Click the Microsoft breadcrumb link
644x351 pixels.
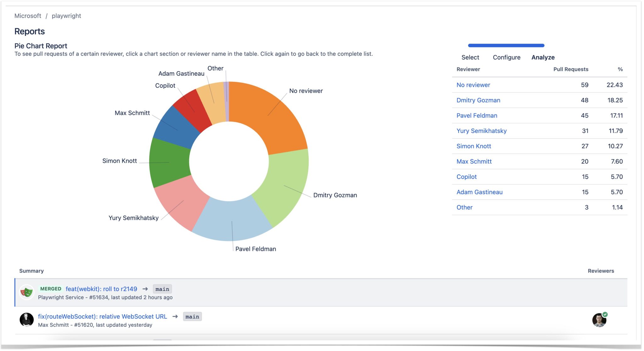pos(28,16)
